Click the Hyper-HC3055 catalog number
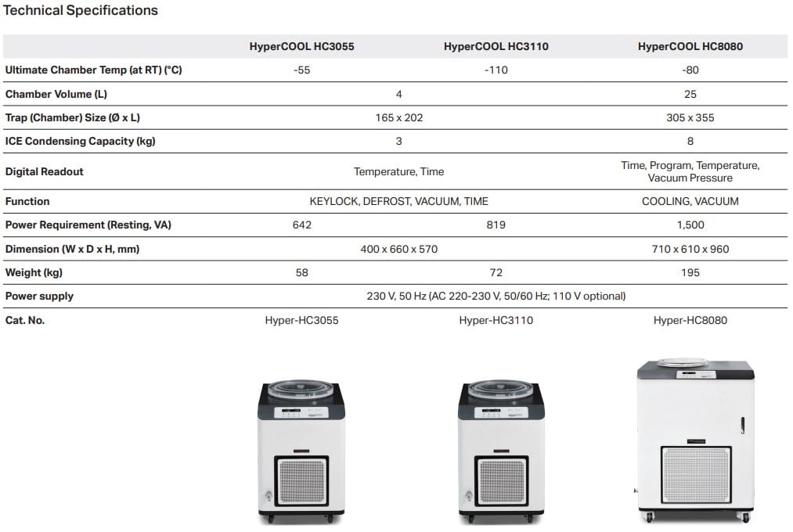This screenshot has width=793, height=532. click(x=301, y=320)
